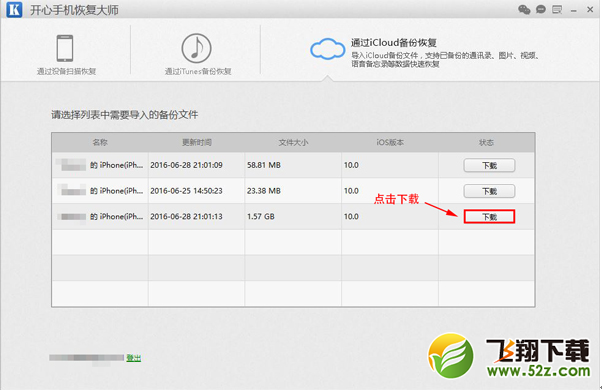Select the phone device scan icon
Image resolution: width=602 pixels, height=390 pixels.
(65, 48)
